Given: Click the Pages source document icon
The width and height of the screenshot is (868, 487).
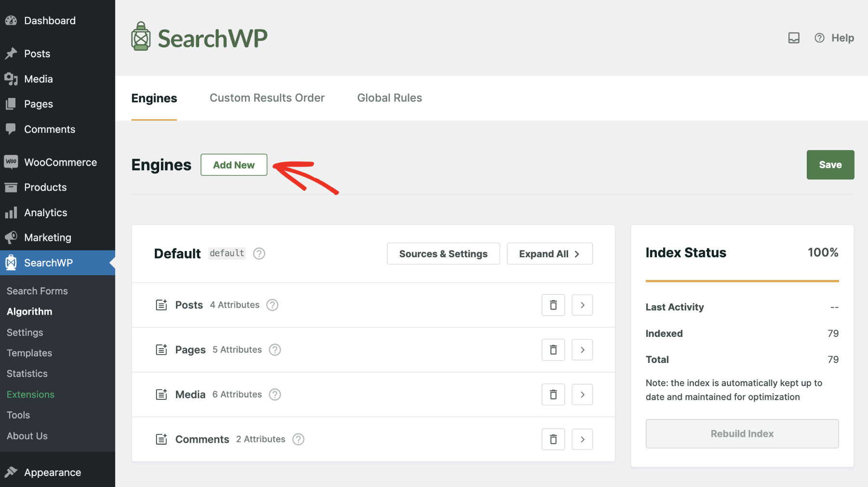Looking at the screenshot, I should tap(162, 350).
